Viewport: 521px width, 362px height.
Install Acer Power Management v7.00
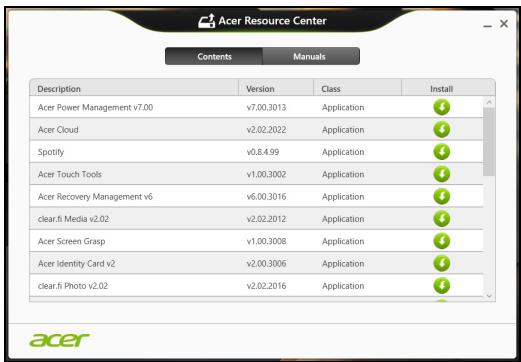coord(442,107)
